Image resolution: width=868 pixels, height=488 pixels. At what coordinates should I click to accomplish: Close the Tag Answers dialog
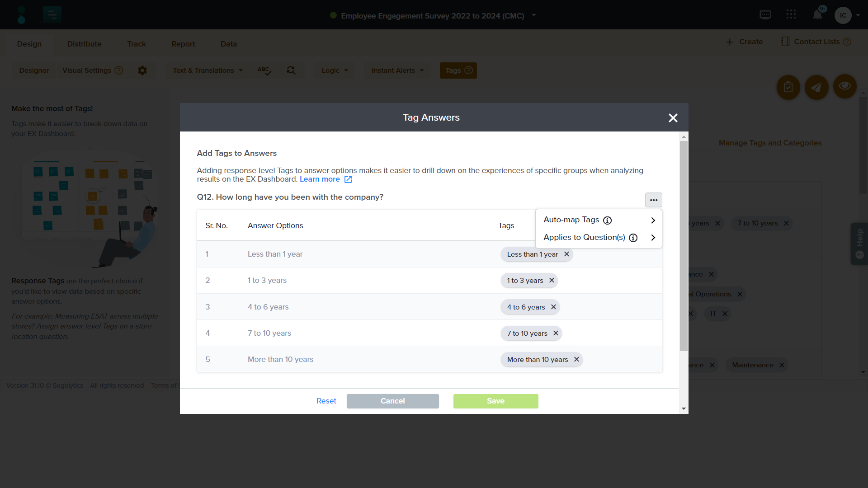pos(673,118)
